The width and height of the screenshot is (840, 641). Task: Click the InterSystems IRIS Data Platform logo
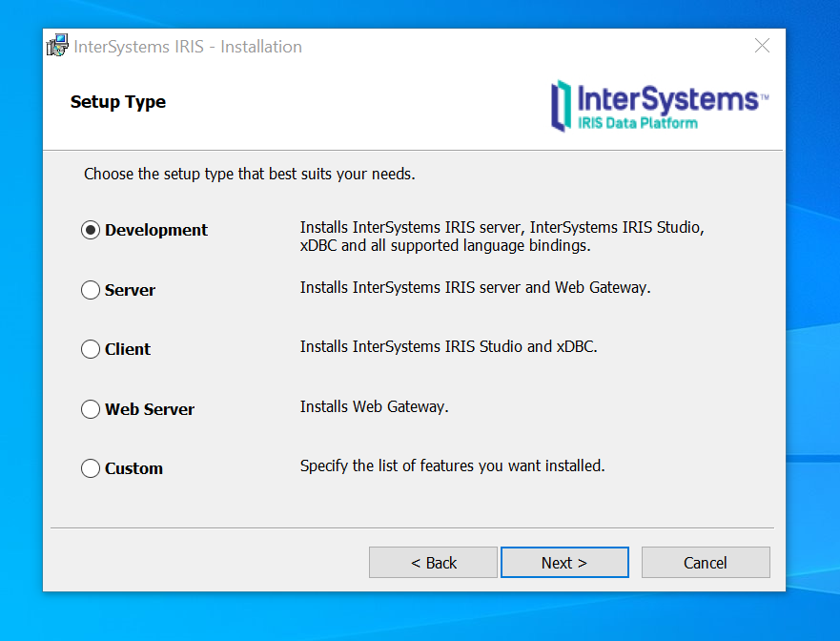pos(660,106)
